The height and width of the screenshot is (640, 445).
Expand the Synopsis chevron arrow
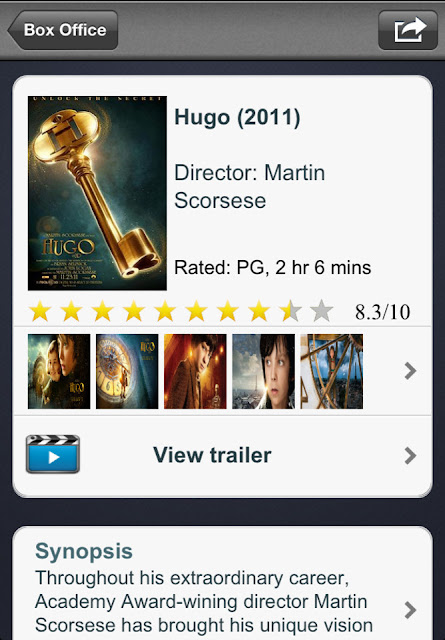point(410,610)
